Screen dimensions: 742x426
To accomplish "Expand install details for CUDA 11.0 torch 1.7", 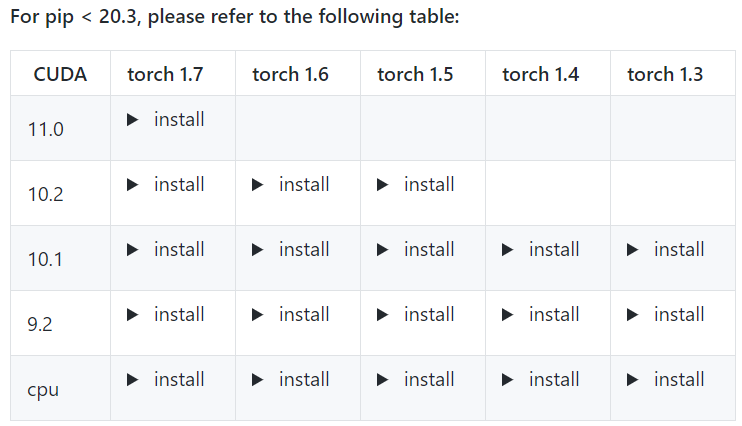I will click(x=167, y=120).
